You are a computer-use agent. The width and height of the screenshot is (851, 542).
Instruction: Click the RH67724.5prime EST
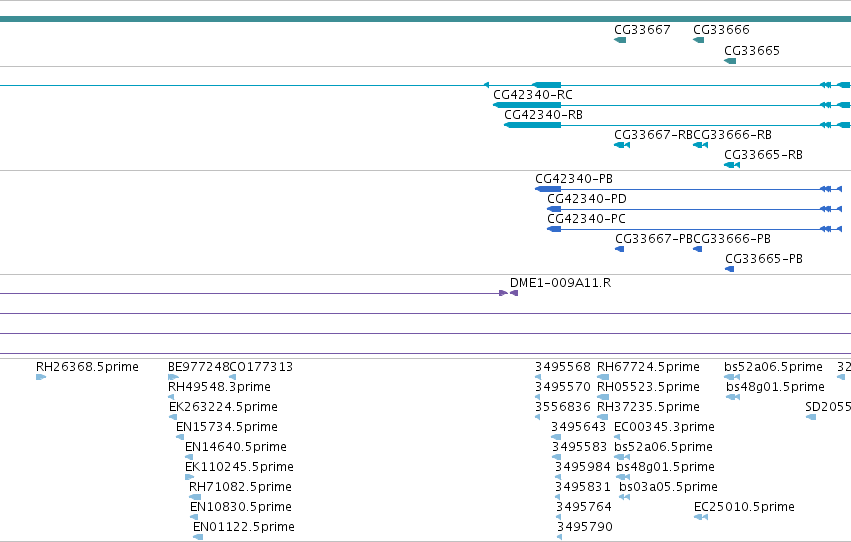point(648,367)
